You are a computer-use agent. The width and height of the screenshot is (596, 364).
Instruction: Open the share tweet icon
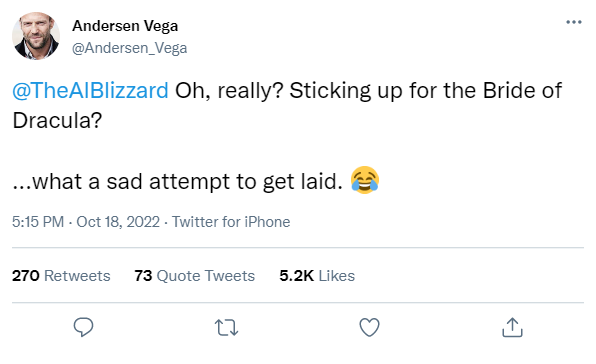tap(512, 327)
